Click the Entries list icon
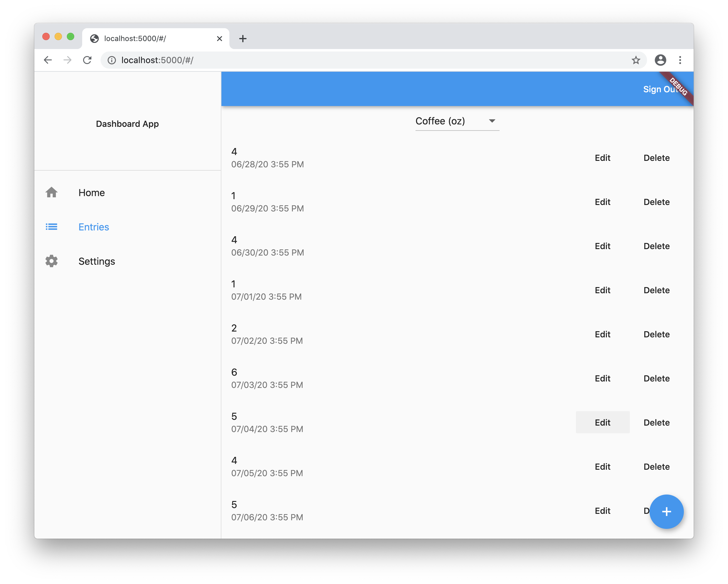Viewport: 728px width, 584px height. pyautogui.click(x=51, y=227)
